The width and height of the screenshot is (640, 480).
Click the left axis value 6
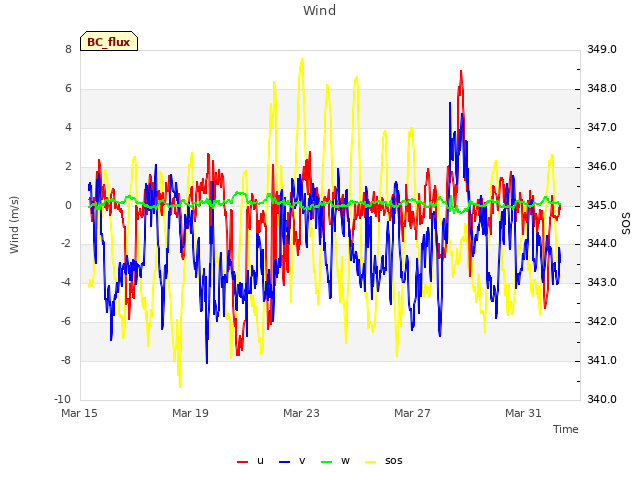click(68, 88)
